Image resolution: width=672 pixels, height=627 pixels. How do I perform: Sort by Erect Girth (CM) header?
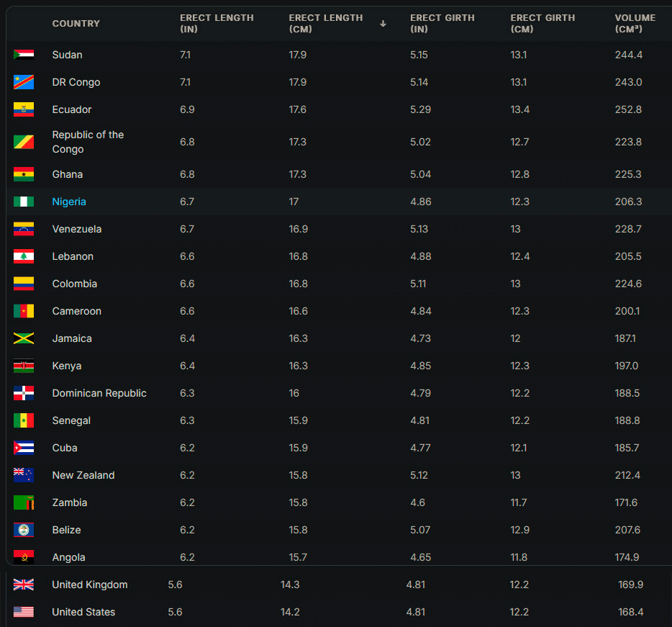[x=542, y=23]
